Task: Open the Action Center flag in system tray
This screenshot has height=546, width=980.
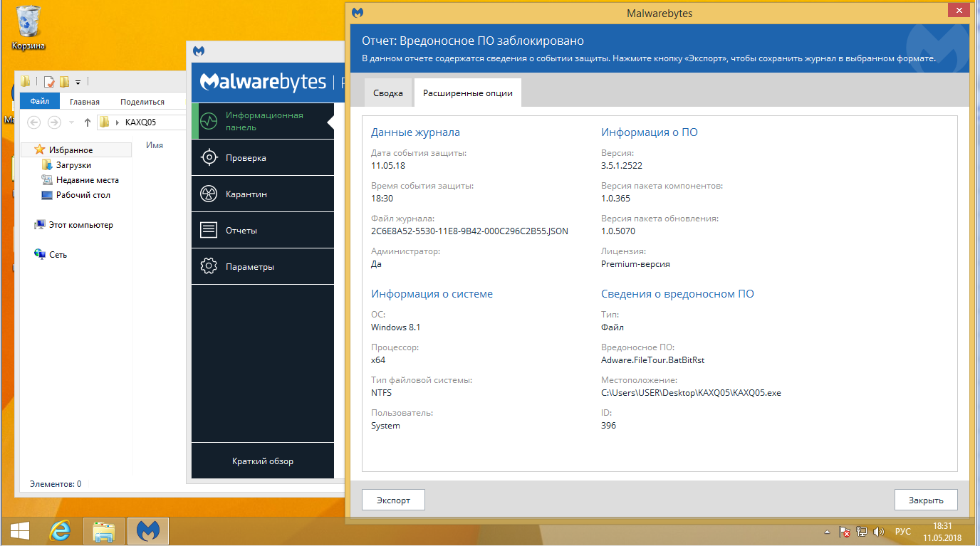Action: tap(845, 531)
